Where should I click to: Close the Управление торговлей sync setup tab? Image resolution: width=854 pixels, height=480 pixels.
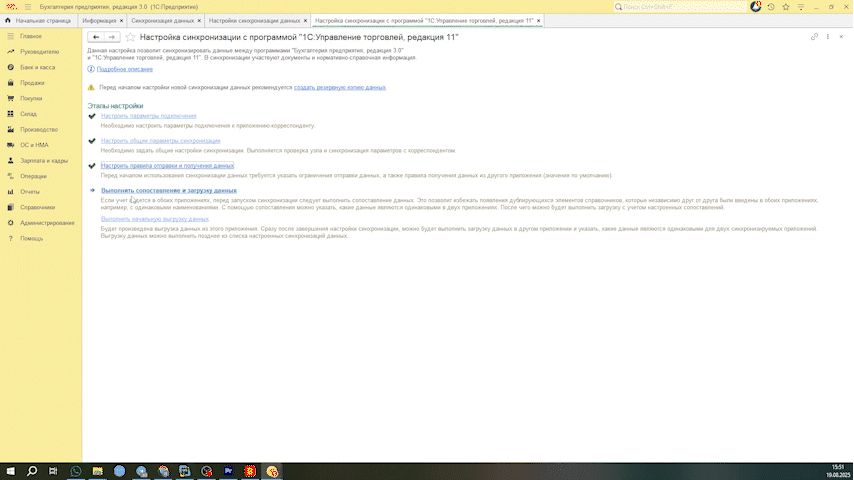539,21
